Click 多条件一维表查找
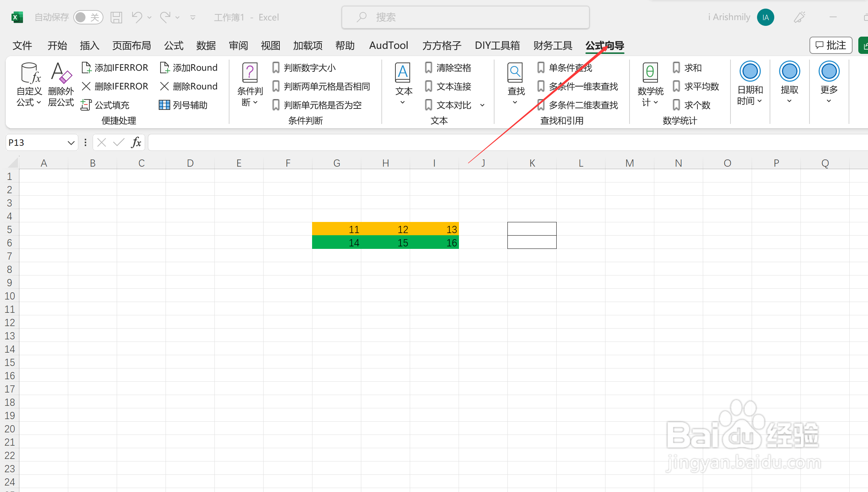868x492 pixels. [577, 86]
